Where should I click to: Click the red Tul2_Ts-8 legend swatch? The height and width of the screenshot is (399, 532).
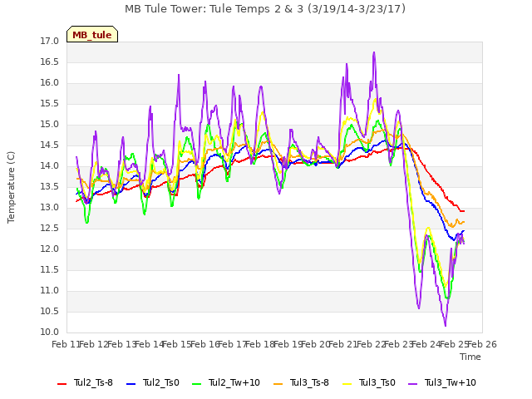tap(62, 384)
